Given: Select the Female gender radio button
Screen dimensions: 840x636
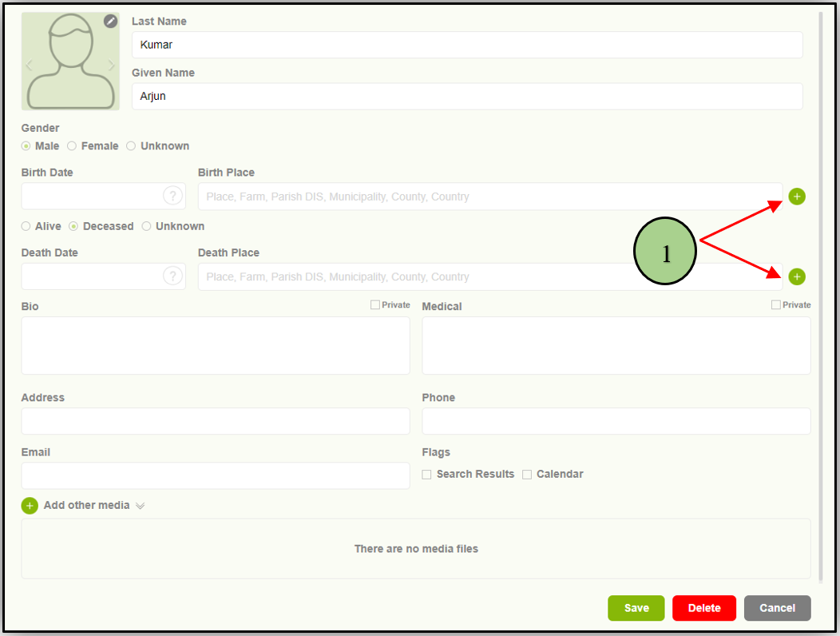Looking at the screenshot, I should click(x=72, y=146).
